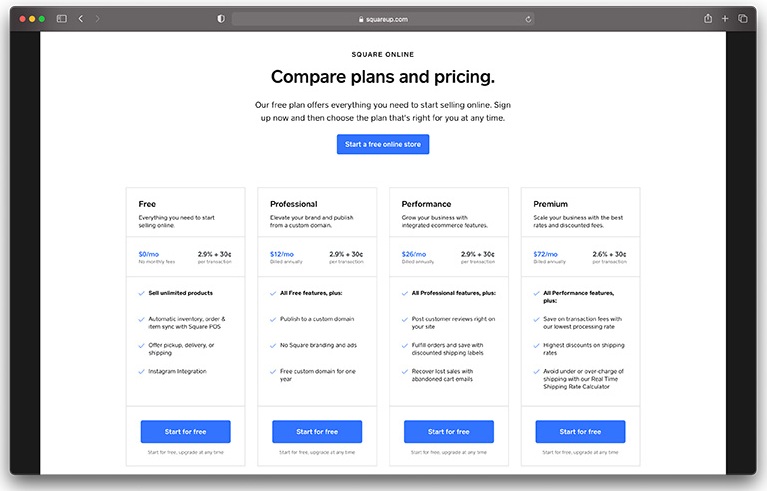Click Start for free under Free plan
The image size is (767, 491).
click(x=185, y=432)
